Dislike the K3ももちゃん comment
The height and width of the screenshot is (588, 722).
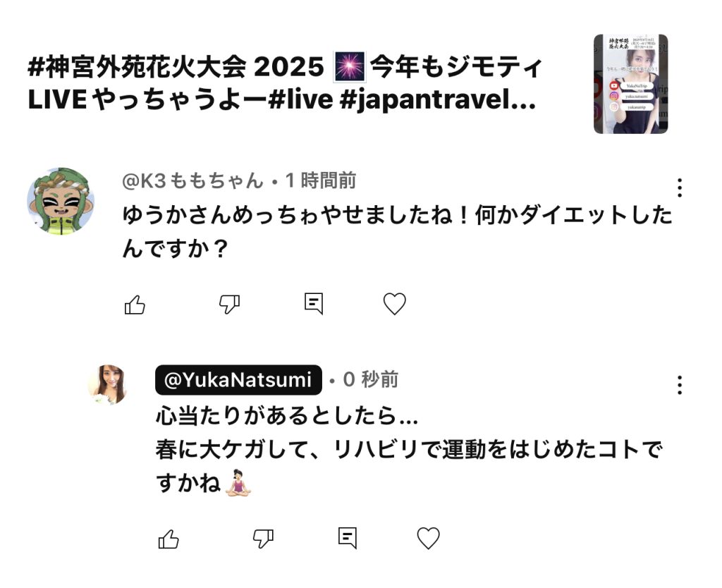[x=229, y=305]
